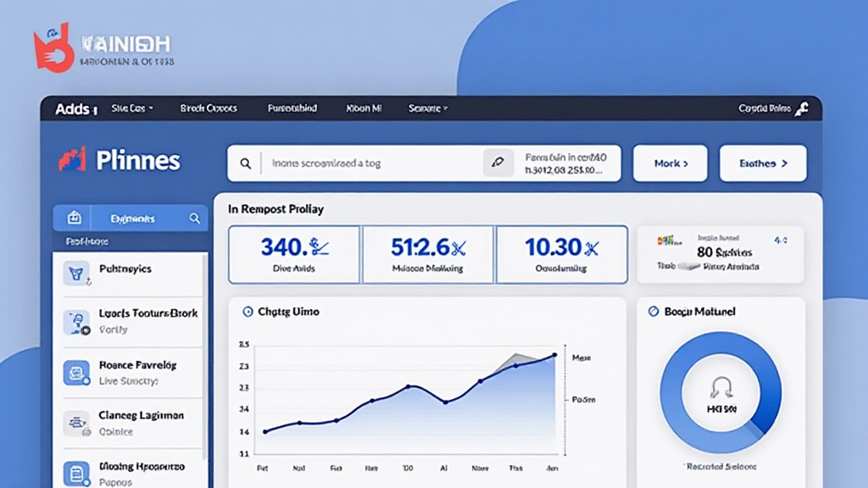Viewport: 868px width, 488px height.
Task: Click the pen icon inside the search bar
Action: coord(498,164)
